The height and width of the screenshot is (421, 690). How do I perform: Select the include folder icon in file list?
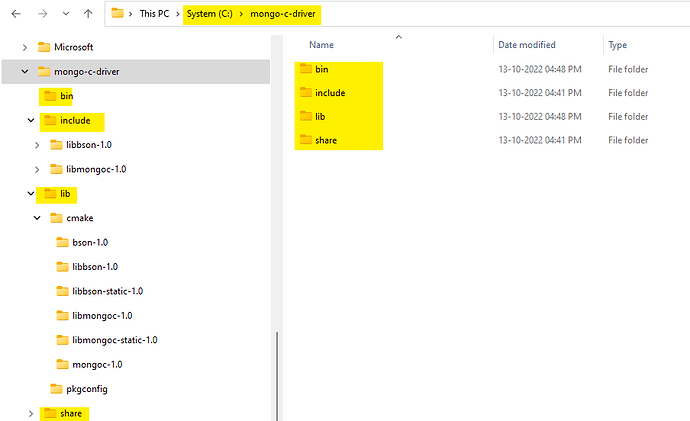pyautogui.click(x=305, y=93)
